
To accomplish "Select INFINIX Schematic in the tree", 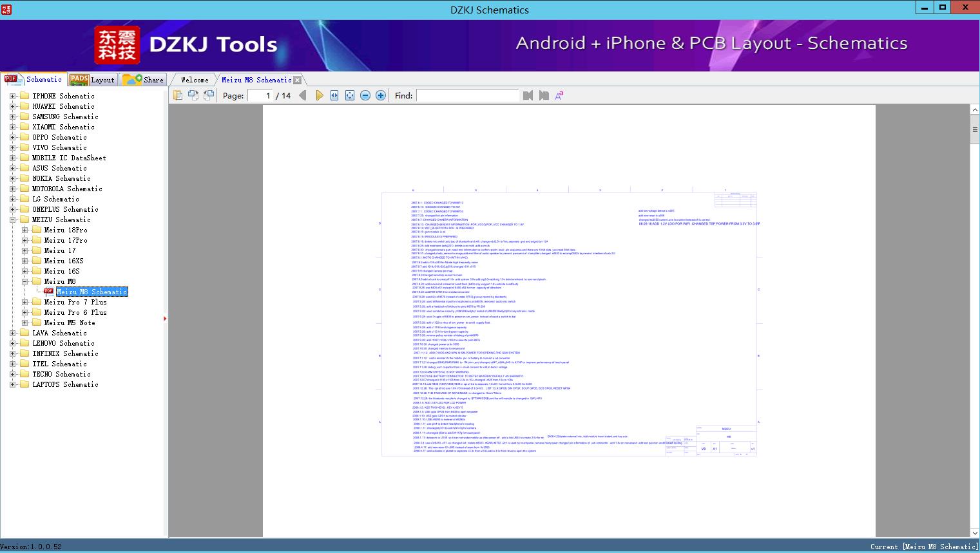I will 65,353.
